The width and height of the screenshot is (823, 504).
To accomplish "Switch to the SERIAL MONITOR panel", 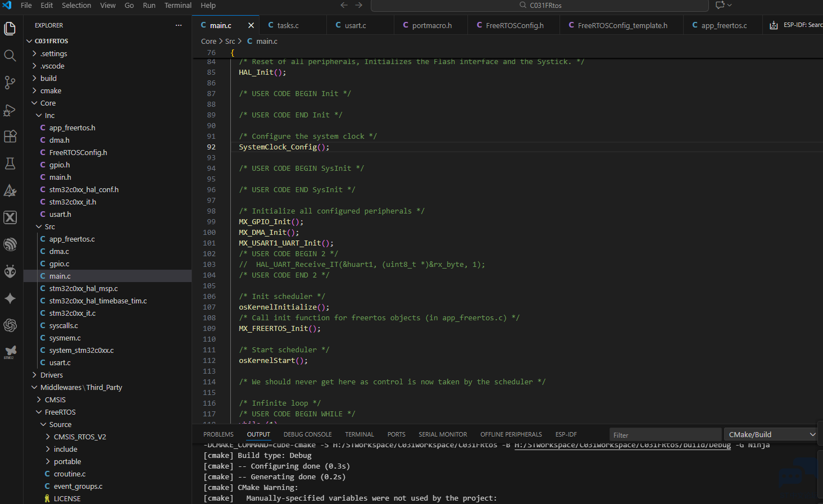I will [443, 434].
